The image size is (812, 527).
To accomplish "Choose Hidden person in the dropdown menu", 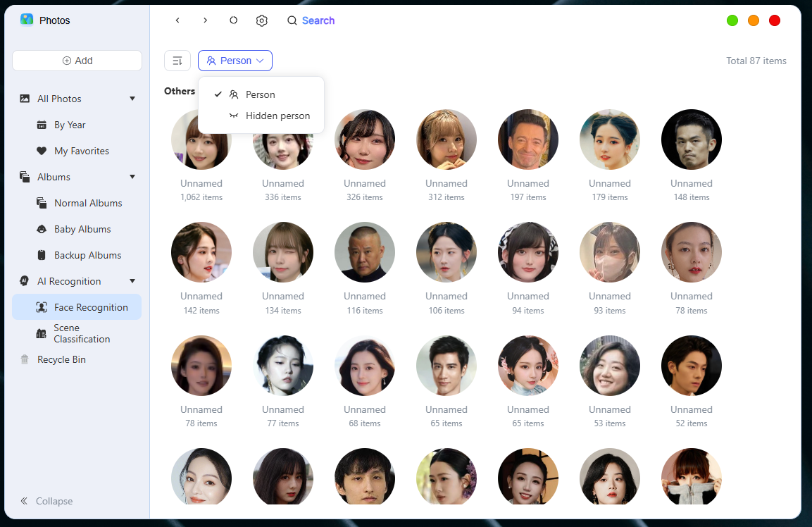I will (x=261, y=116).
